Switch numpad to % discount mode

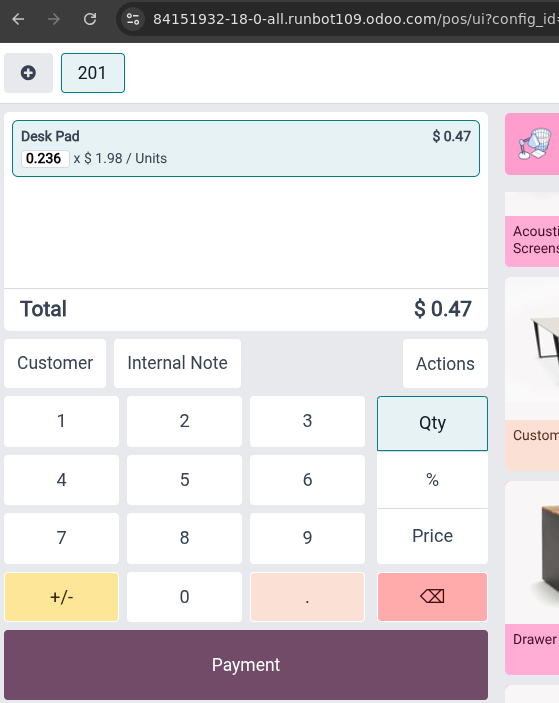(432, 480)
